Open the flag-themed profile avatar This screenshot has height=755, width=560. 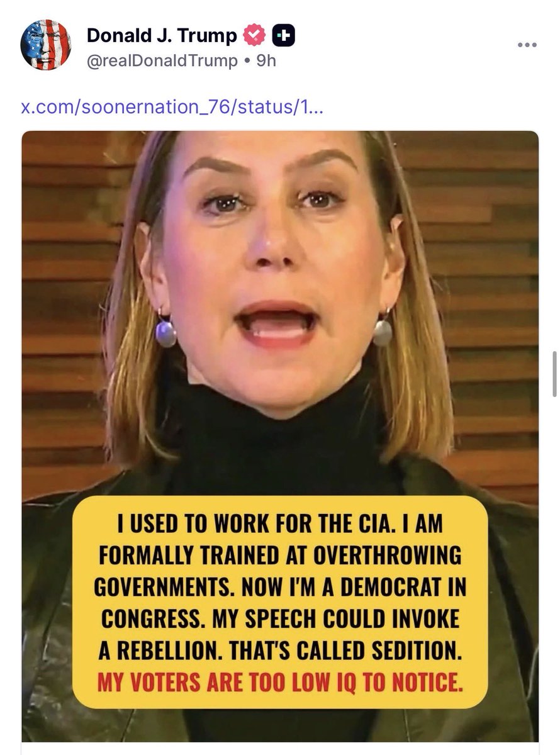tap(45, 45)
